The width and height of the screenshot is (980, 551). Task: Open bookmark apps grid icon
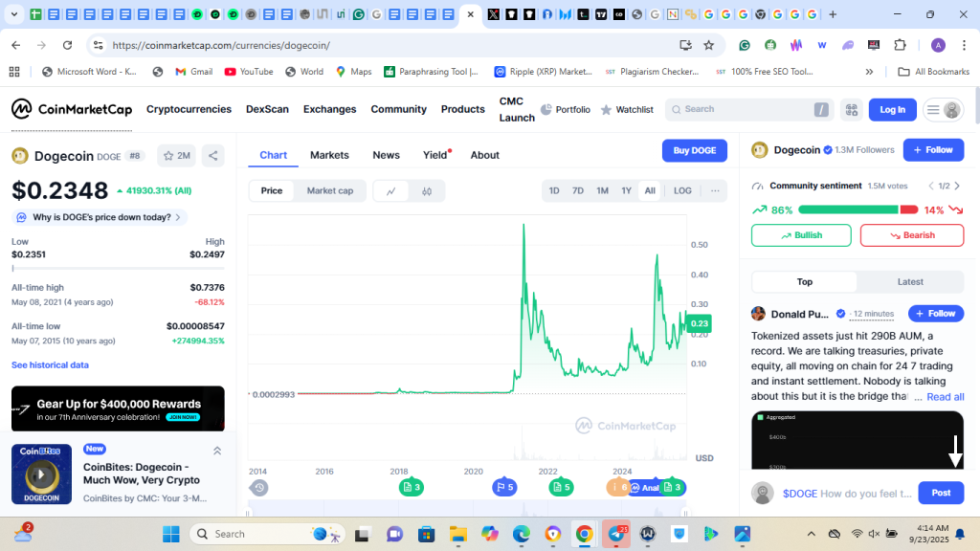tap(14, 72)
